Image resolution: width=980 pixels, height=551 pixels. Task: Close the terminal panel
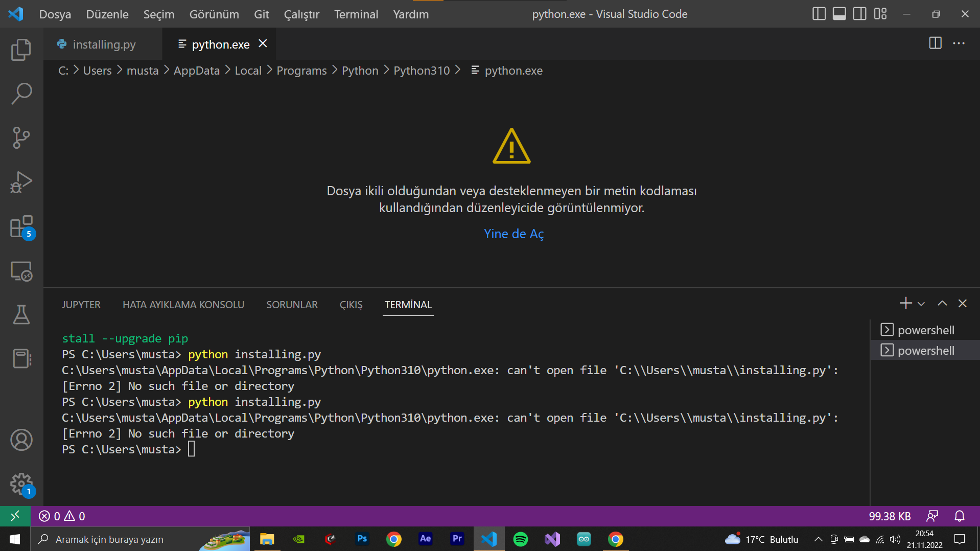click(x=963, y=304)
